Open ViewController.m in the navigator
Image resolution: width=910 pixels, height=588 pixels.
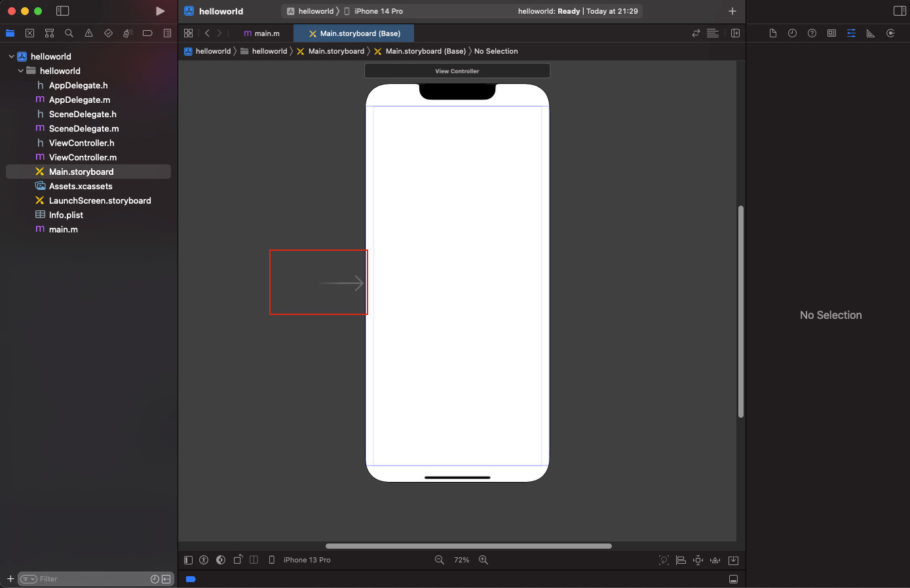coord(83,157)
